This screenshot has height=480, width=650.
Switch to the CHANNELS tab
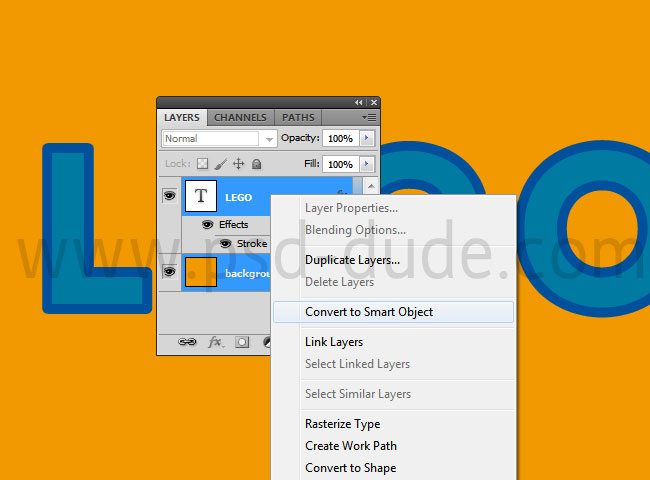point(240,118)
